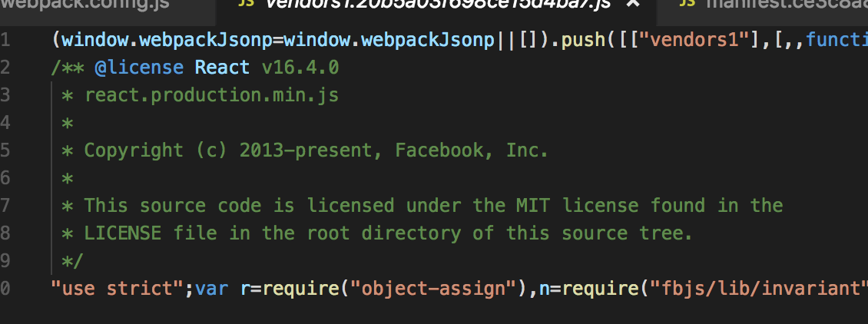Place cursor on the Copyright Facebook, Inc. line

point(305,150)
